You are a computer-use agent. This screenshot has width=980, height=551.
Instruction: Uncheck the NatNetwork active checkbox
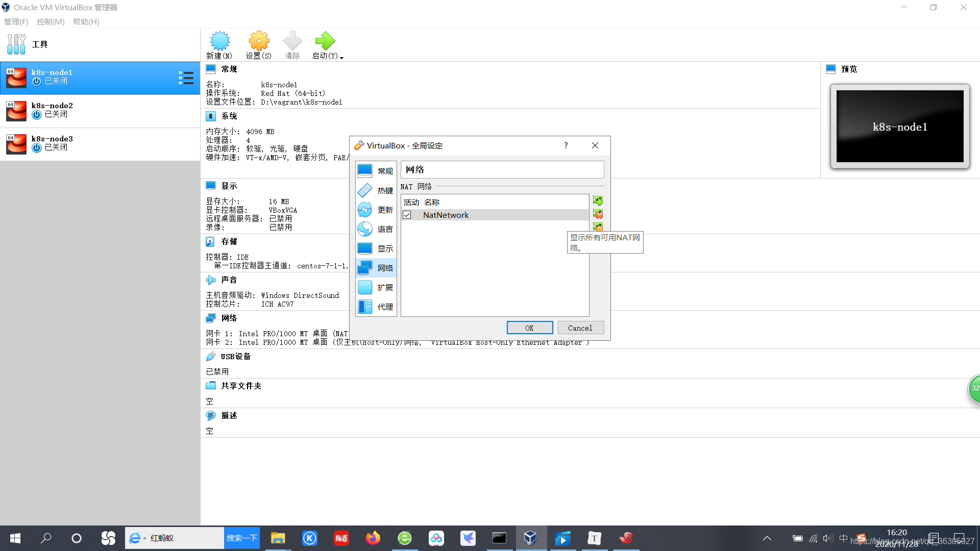tap(407, 215)
